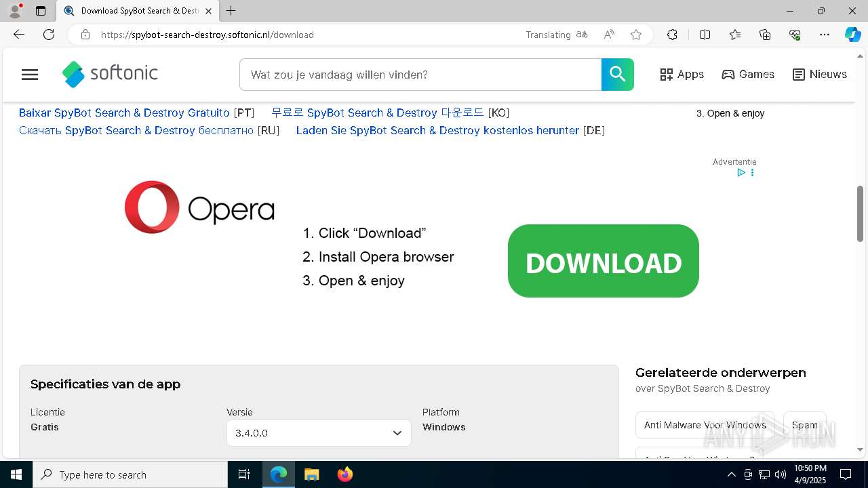Toggle split screen view
Image resolution: width=868 pixels, height=488 pixels.
[x=705, y=35]
